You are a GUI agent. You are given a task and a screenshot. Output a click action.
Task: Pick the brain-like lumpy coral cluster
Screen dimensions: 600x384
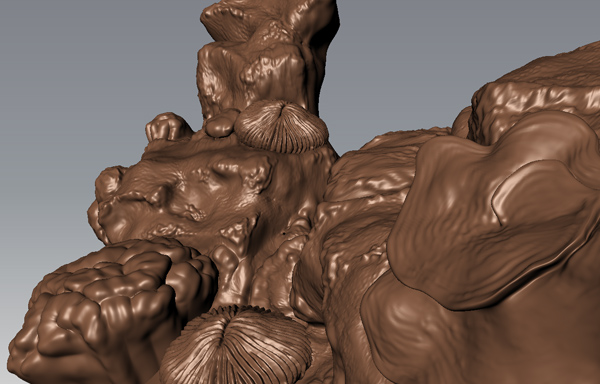click(x=111, y=310)
